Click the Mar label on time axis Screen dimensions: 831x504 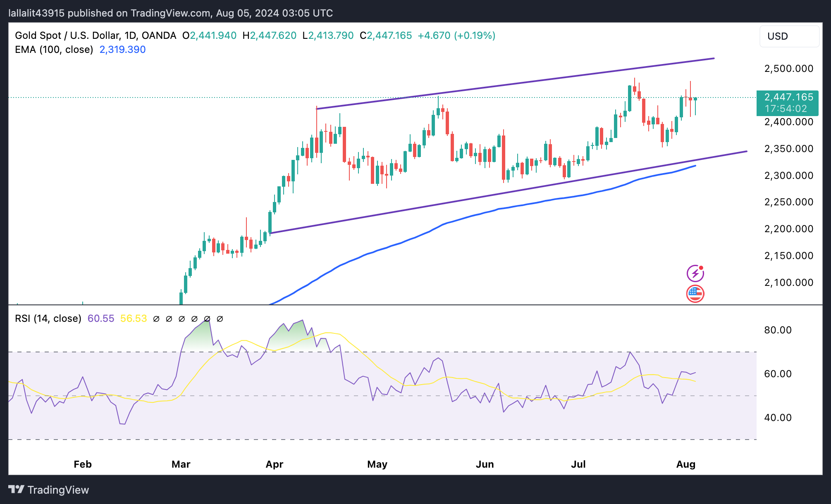(x=181, y=464)
